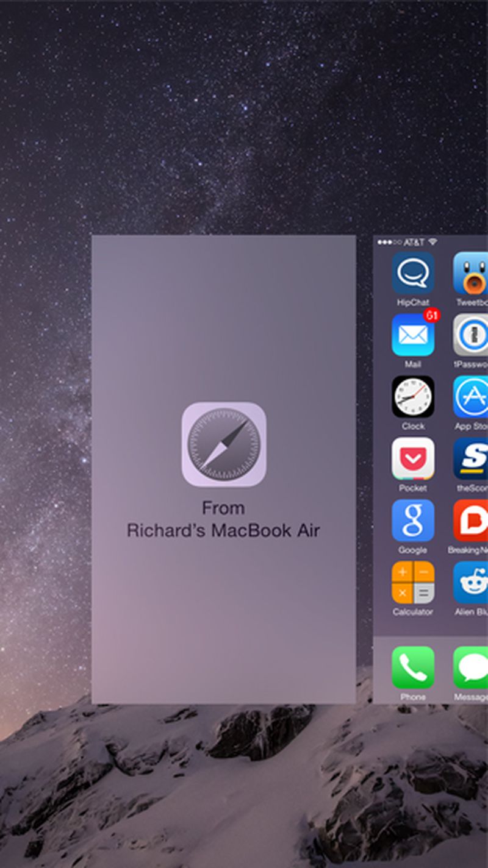Open the Google app
488x868 pixels.
pyautogui.click(x=413, y=521)
